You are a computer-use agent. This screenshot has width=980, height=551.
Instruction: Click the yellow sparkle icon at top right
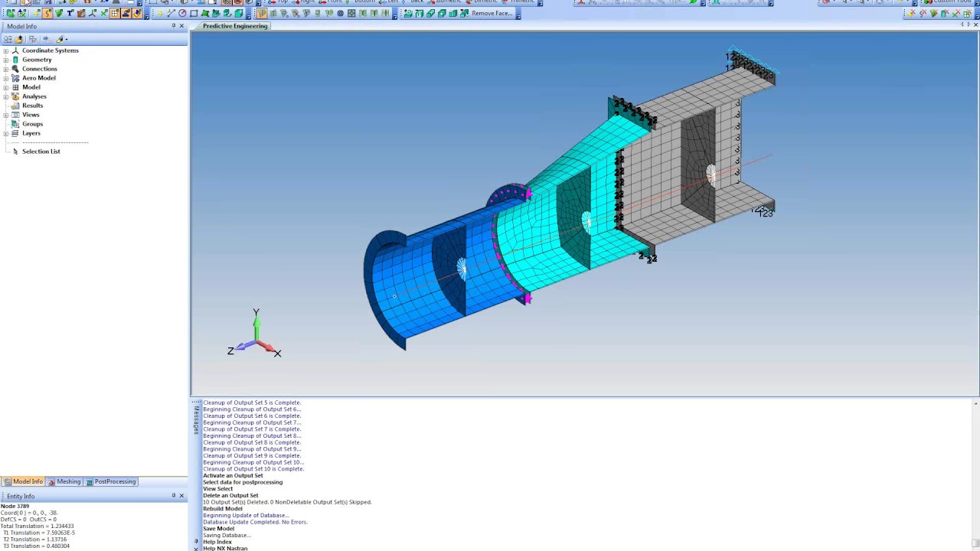[911, 13]
